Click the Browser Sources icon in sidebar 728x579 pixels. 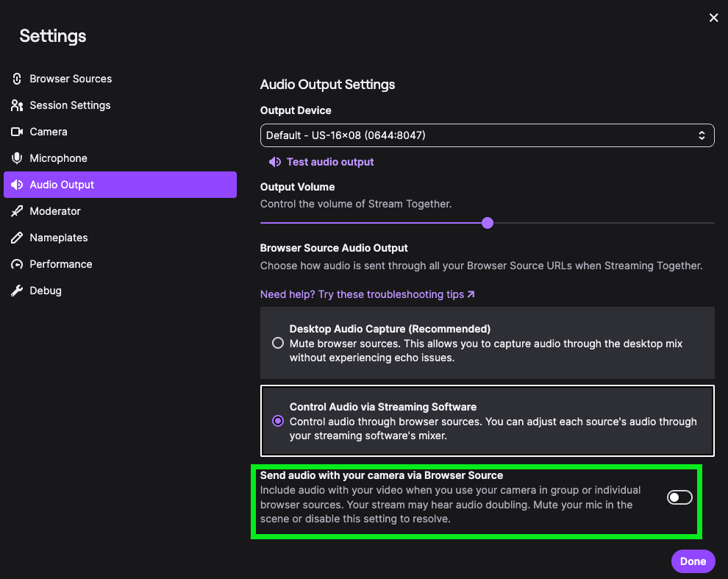[17, 79]
